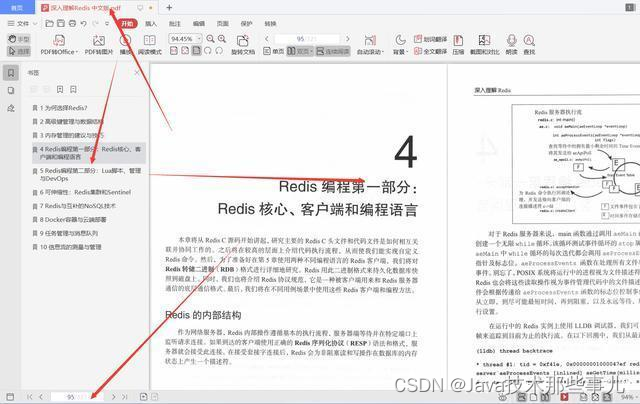The width and height of the screenshot is (640, 404).
Task: Enter 阅读模式 reading mode
Action: (150, 44)
